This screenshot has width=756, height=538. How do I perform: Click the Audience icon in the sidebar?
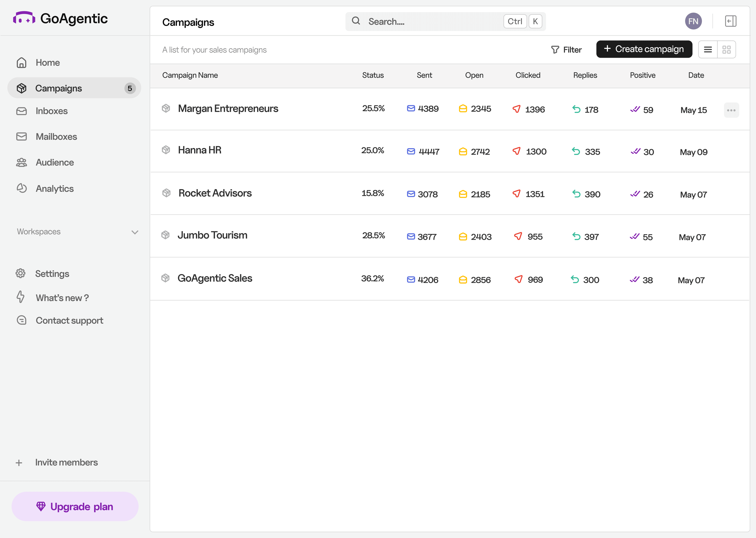tap(21, 162)
